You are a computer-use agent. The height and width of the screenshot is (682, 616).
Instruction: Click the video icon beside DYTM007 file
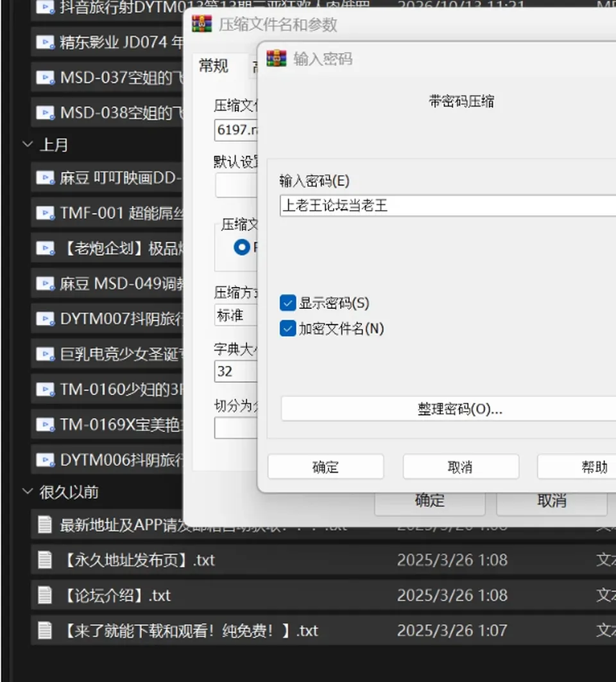click(45, 319)
